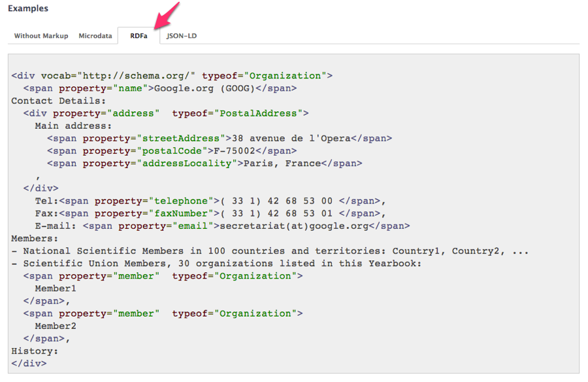588x382 pixels.
Task: Click the National Scientific Members line
Action: 270,251
